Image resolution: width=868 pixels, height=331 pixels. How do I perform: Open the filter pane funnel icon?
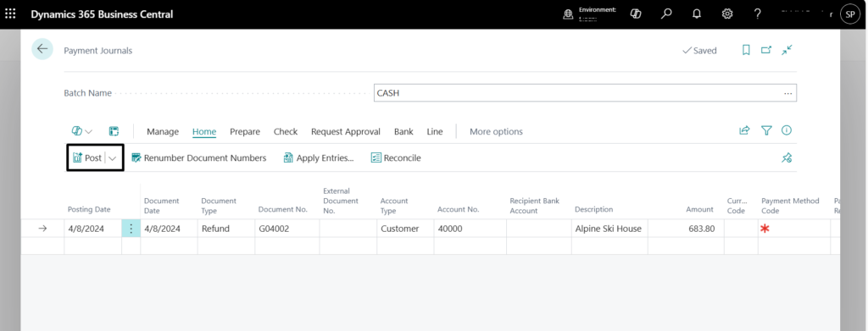pos(766,130)
